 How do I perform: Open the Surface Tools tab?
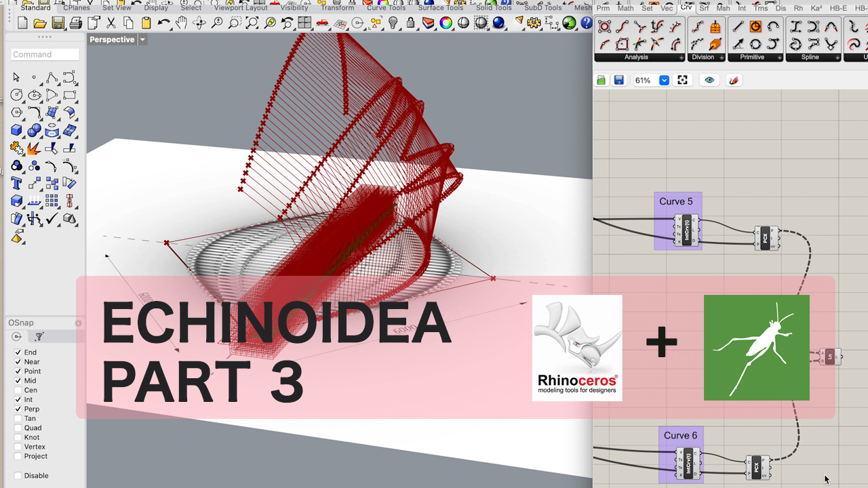click(x=440, y=7)
